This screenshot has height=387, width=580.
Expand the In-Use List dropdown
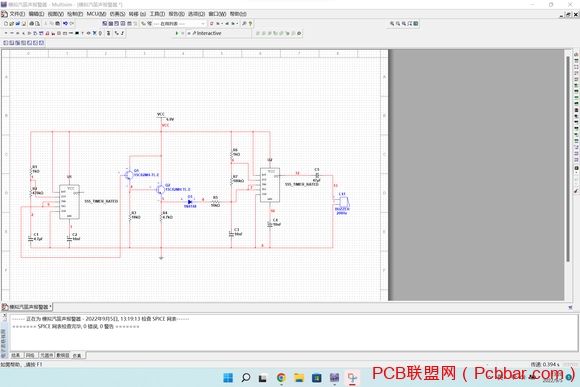203,23
